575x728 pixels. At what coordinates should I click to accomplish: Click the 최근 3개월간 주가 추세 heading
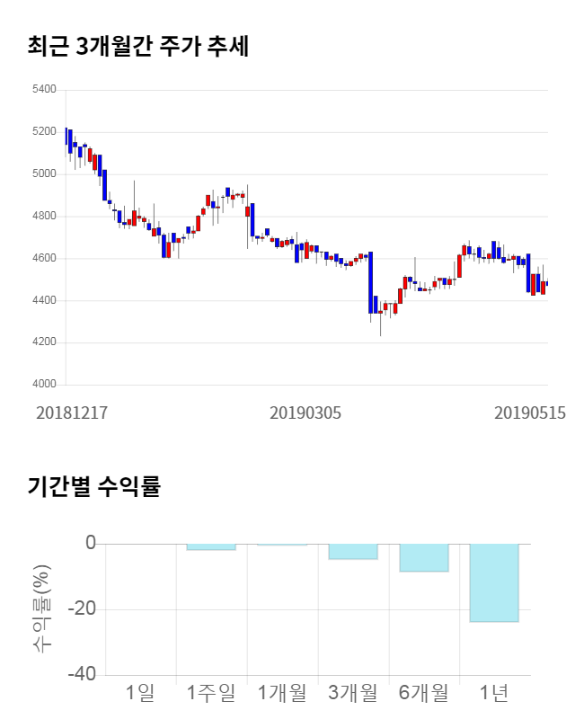138,46
